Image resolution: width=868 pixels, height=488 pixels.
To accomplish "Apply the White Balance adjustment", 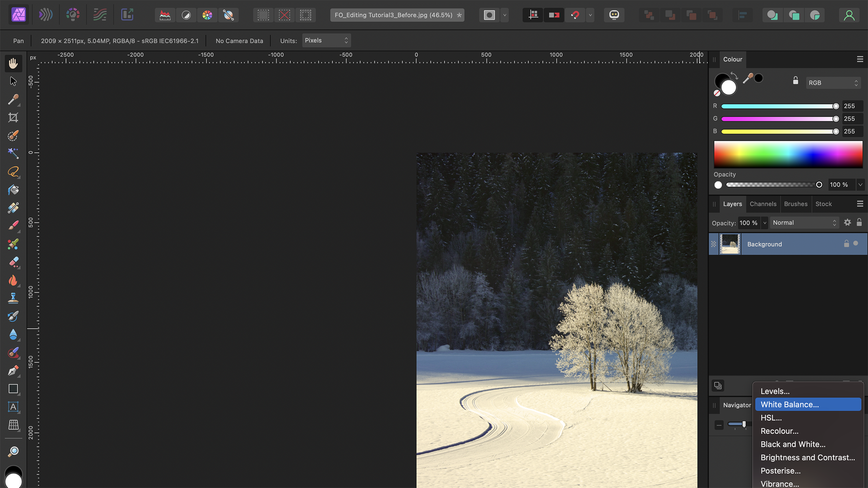I will pos(790,404).
